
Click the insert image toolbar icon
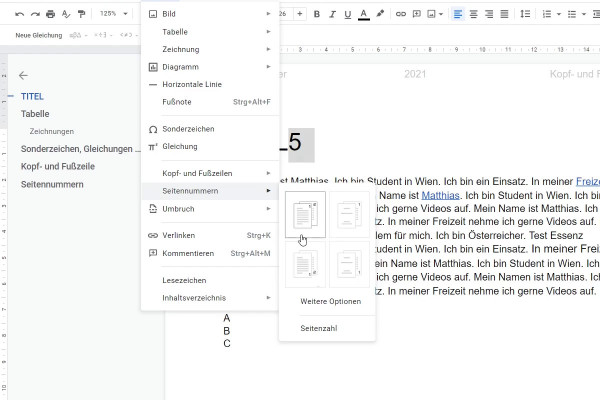tap(431, 14)
